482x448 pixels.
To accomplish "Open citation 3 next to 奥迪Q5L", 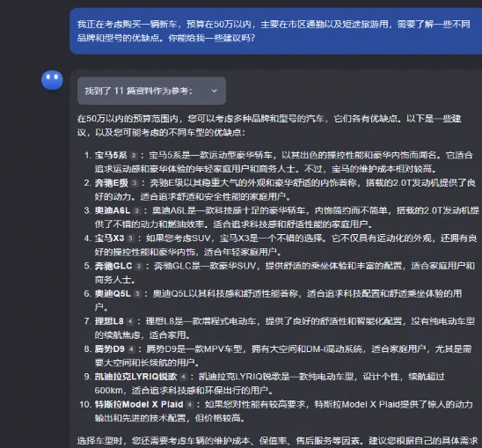I will pos(137,294).
